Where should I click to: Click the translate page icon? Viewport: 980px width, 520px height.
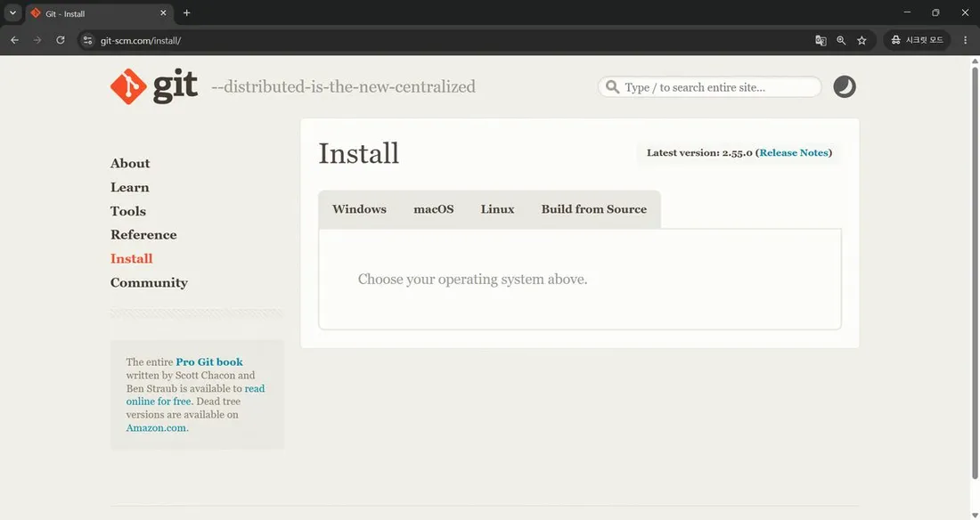pyautogui.click(x=821, y=40)
